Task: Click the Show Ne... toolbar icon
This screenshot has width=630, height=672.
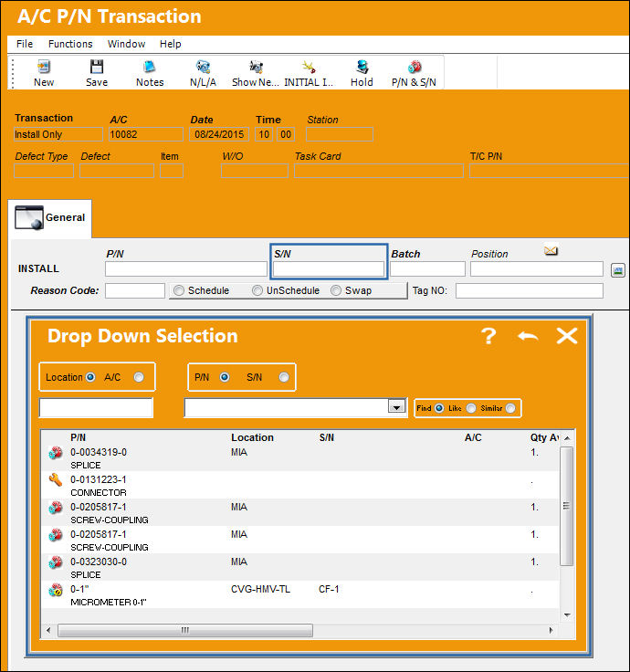Action: coord(256,67)
